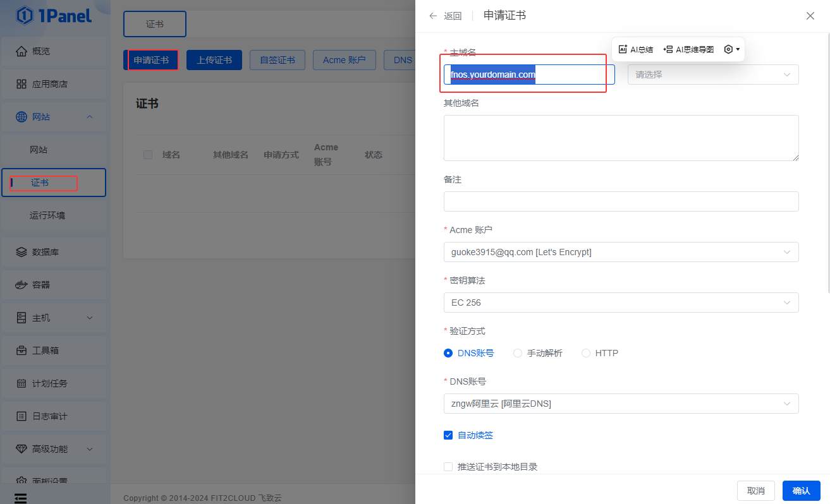The width and height of the screenshot is (830, 504).
Task: Click the database stack icon
Action: click(x=21, y=252)
